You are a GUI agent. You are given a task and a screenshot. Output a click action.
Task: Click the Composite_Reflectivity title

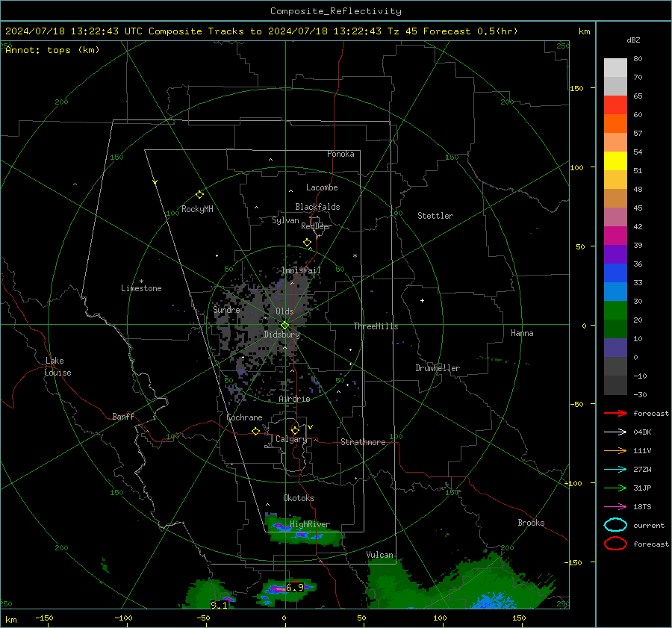tap(335, 11)
